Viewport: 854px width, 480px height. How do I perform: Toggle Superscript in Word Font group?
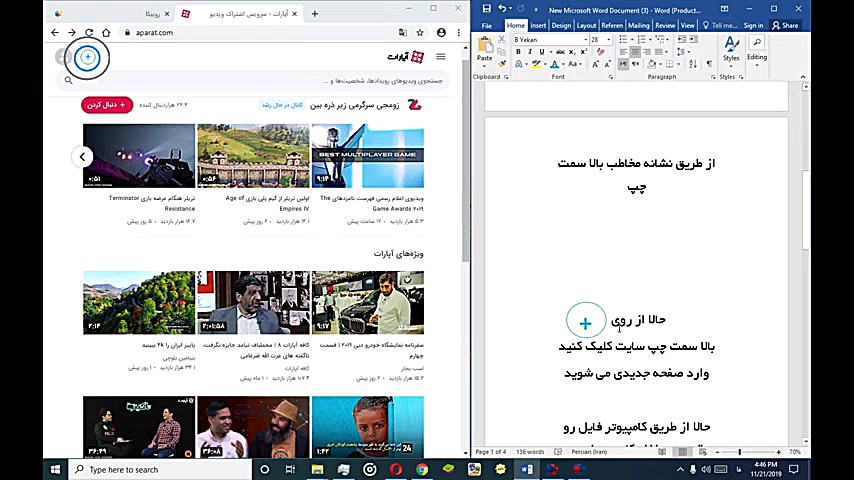pyautogui.click(x=583, y=52)
